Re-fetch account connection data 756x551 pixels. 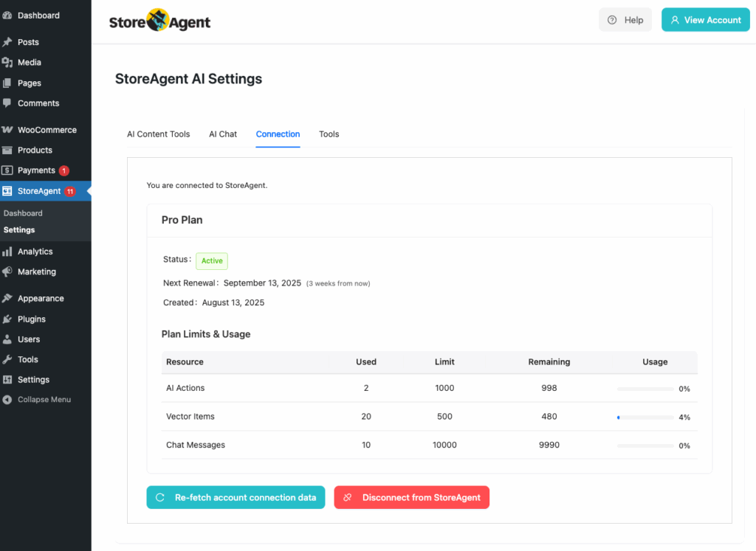(236, 498)
